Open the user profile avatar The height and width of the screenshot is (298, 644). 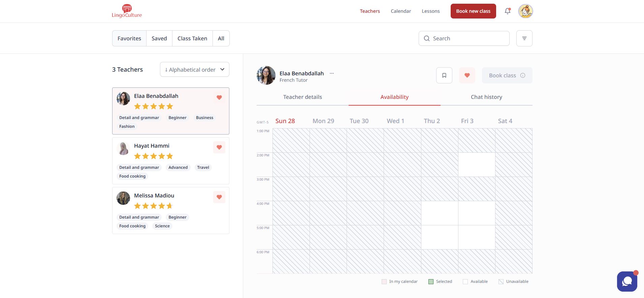click(x=525, y=11)
